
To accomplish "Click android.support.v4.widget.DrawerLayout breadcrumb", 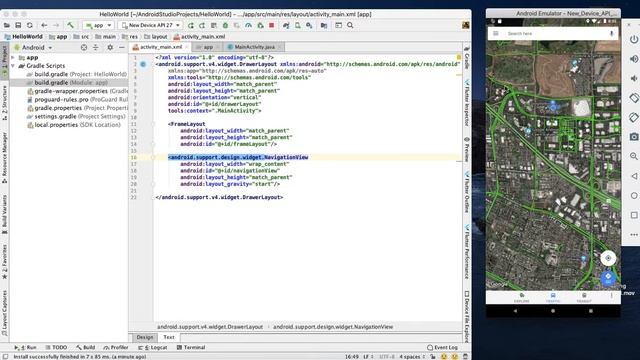I will tap(210, 327).
